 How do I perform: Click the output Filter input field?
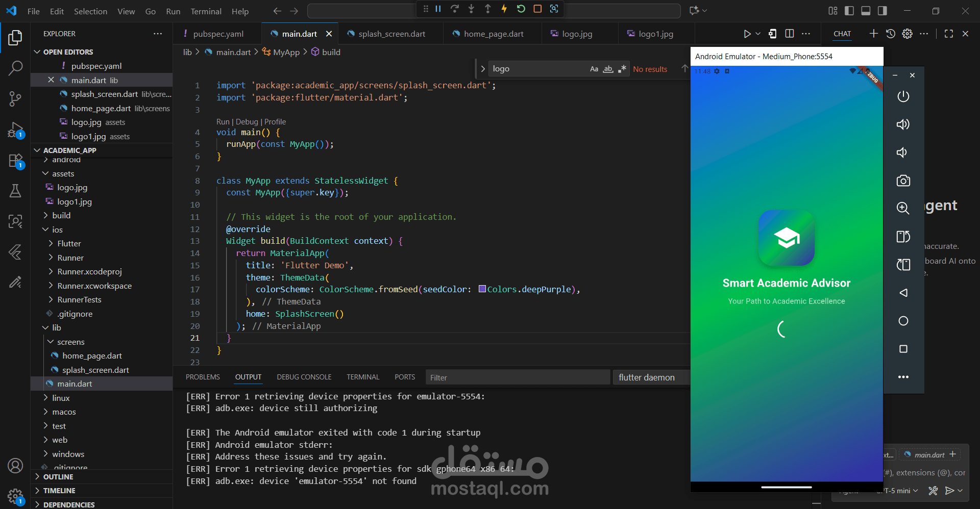point(518,377)
